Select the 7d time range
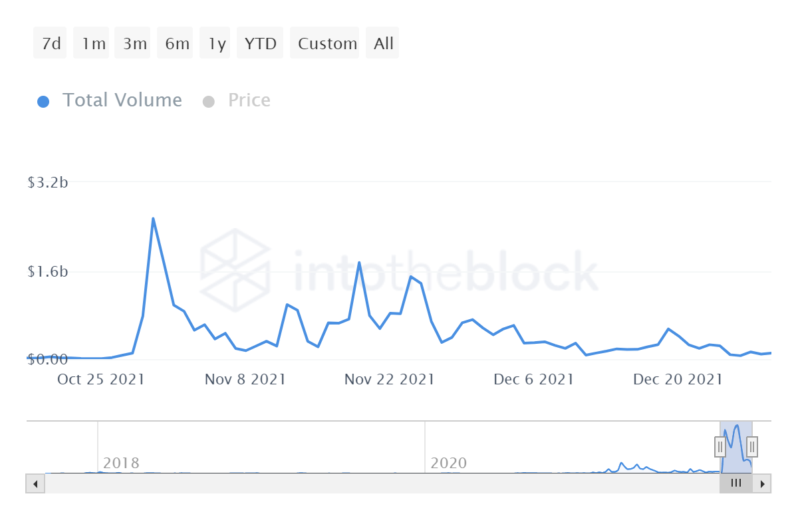The width and height of the screenshot is (798, 532). tap(51, 44)
